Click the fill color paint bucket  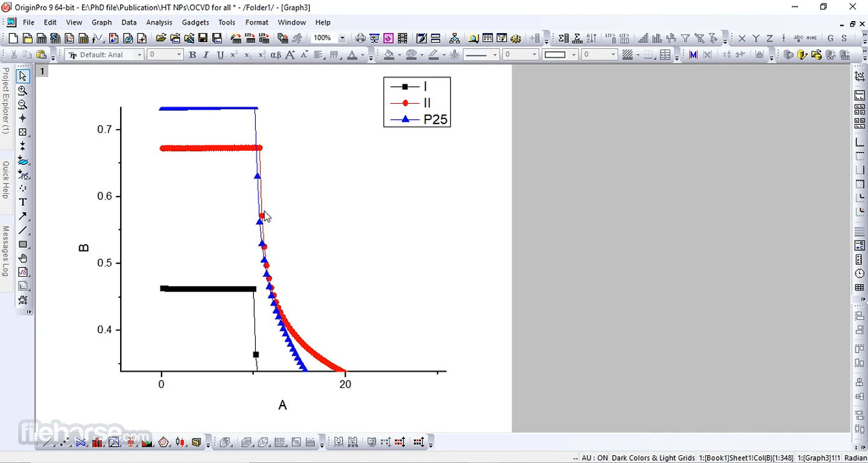[x=389, y=55]
